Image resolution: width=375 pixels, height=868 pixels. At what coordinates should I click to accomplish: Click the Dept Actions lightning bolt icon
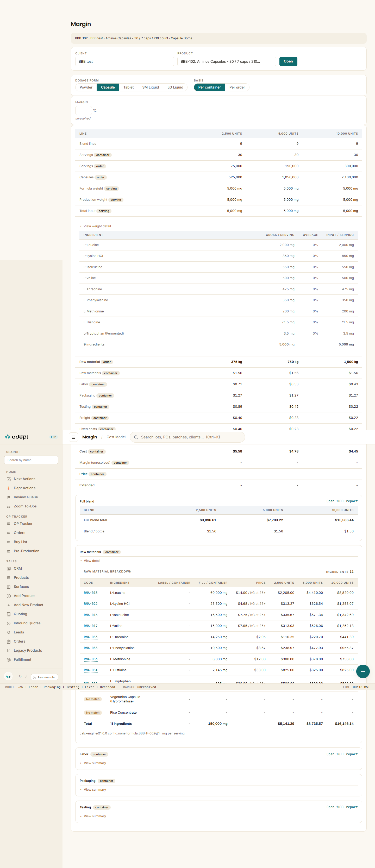click(x=9, y=488)
